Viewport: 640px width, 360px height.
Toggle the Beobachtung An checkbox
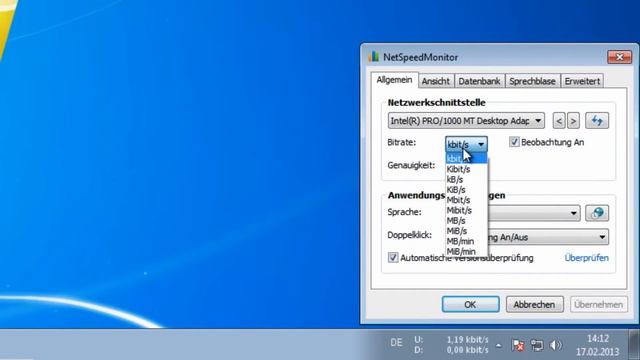pyautogui.click(x=514, y=142)
